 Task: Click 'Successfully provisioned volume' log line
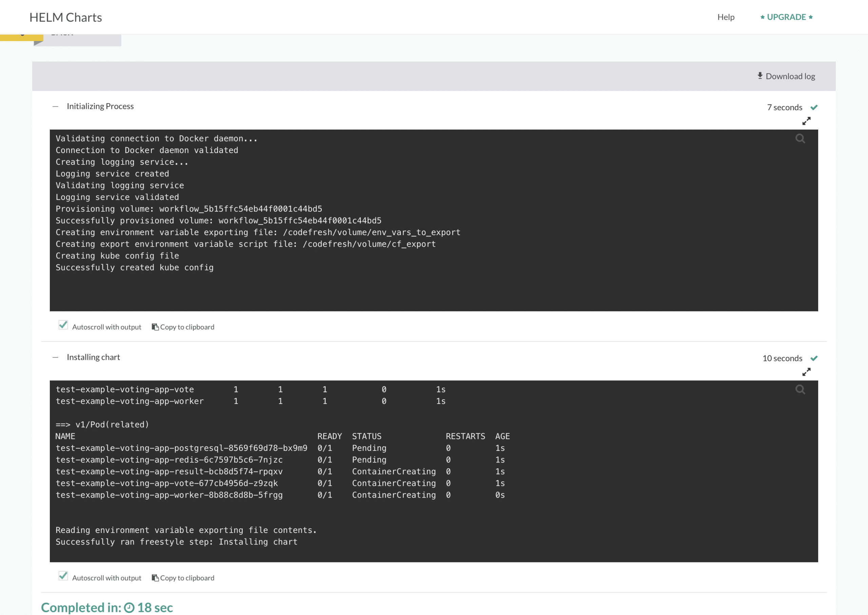[x=218, y=221]
